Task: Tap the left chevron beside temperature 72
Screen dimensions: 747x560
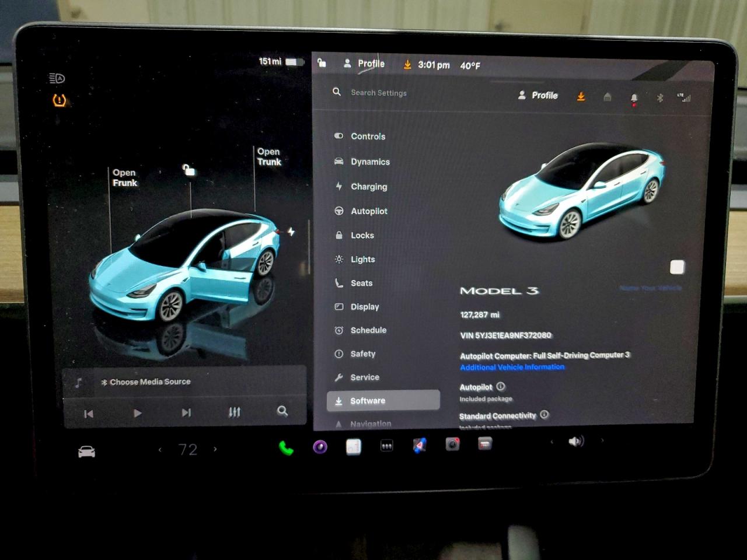Action: [x=160, y=450]
